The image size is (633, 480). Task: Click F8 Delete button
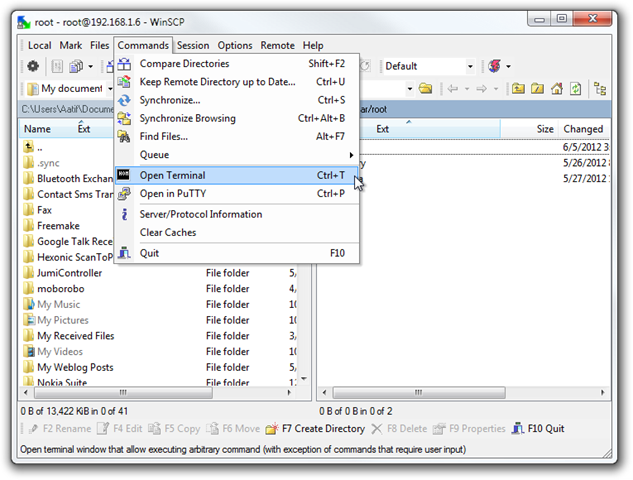click(399, 429)
